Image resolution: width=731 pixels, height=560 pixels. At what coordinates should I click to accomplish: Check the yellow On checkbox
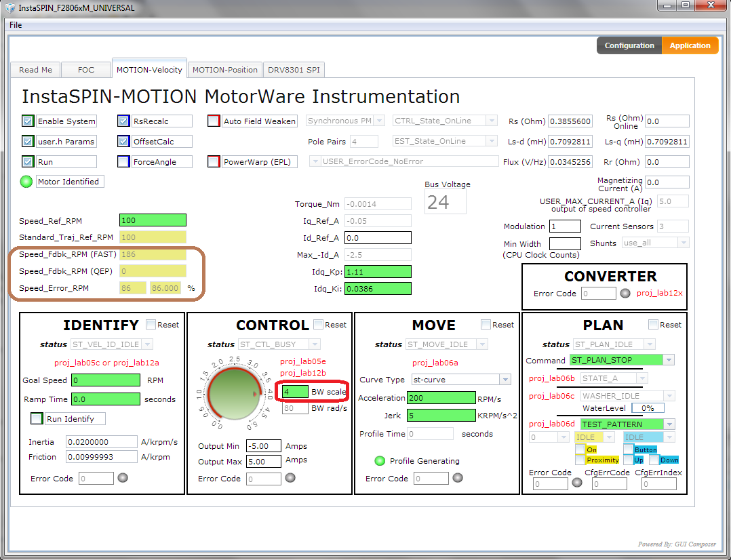click(x=580, y=449)
